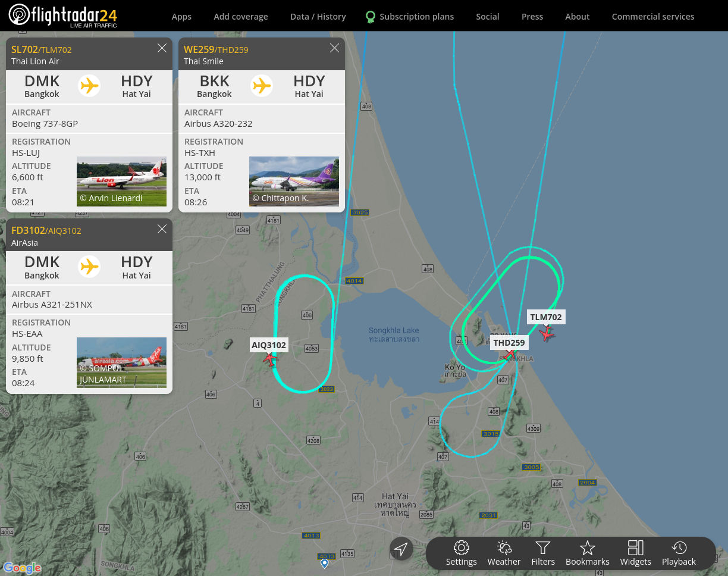Click HDY destination in FD3102 panel
728x576 pixels.
point(137,262)
